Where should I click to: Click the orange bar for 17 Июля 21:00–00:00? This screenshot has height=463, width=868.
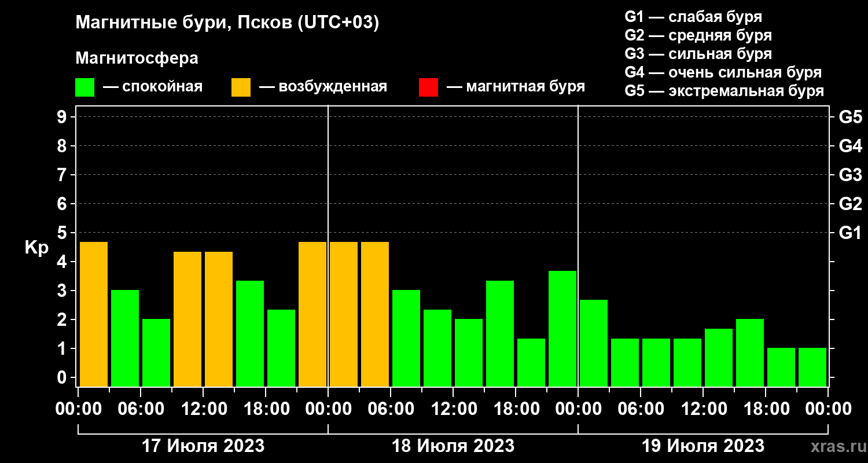[312, 314]
